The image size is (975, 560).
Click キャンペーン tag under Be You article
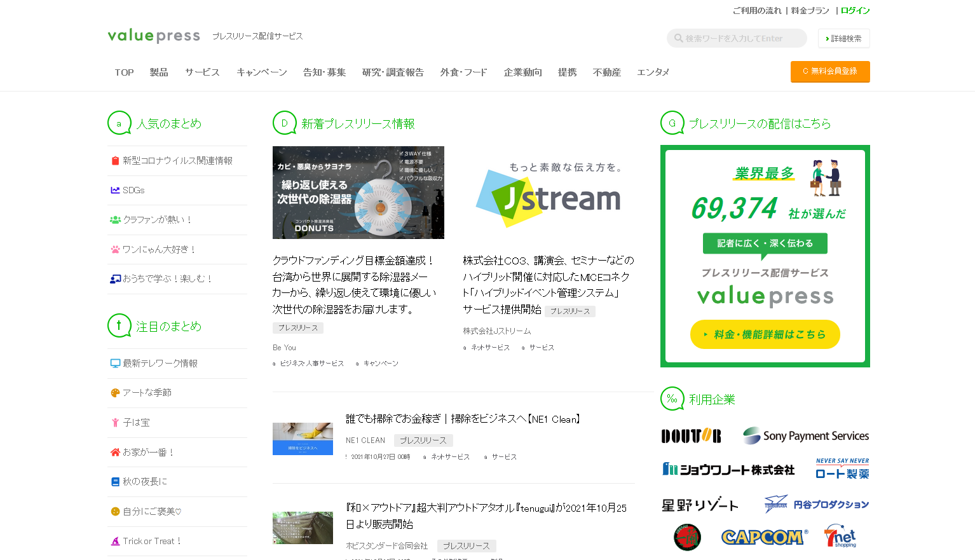click(381, 364)
